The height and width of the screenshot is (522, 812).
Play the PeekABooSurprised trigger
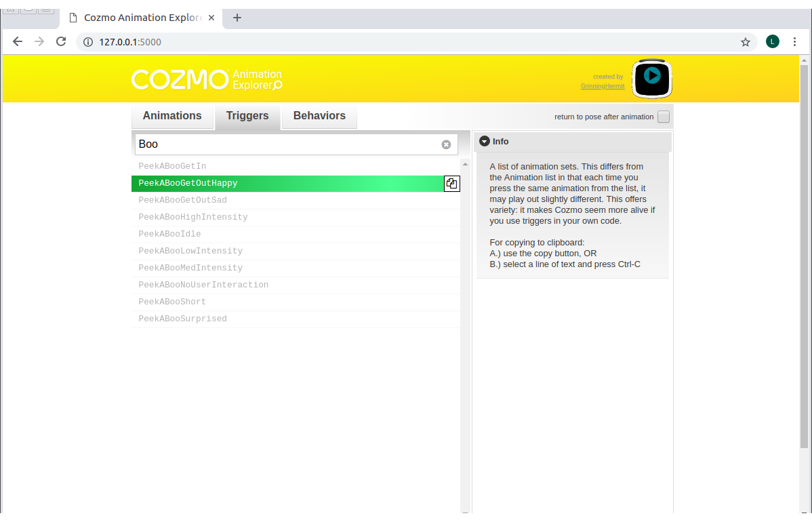pyautogui.click(x=296, y=319)
